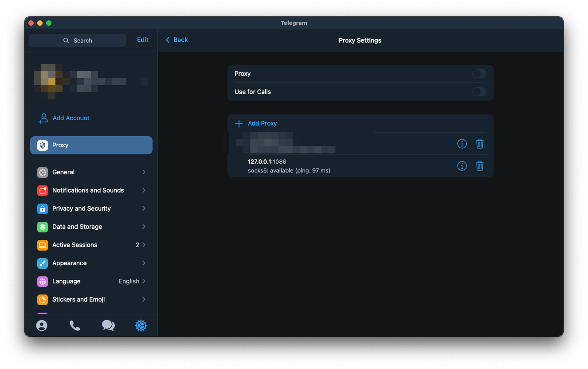Click the plus icon beside Add Proxy
This screenshot has width=588, height=369.
pyautogui.click(x=239, y=123)
